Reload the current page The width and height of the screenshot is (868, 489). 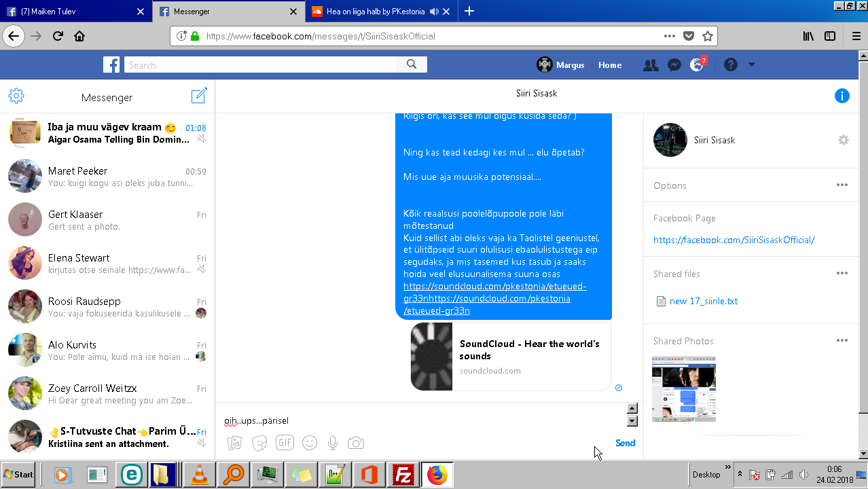click(x=58, y=36)
